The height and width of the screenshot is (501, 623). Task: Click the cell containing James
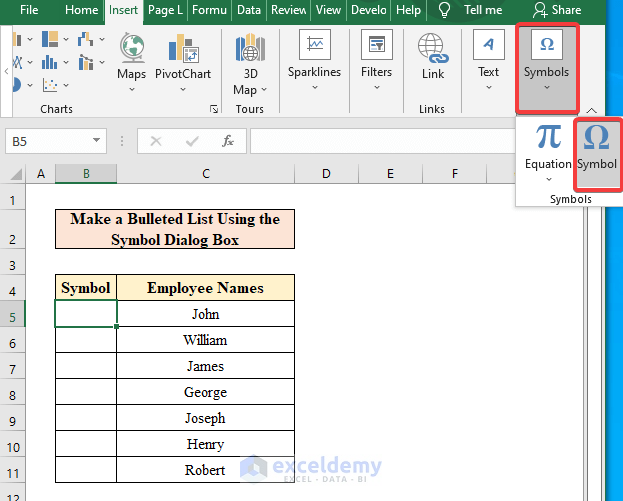click(205, 366)
